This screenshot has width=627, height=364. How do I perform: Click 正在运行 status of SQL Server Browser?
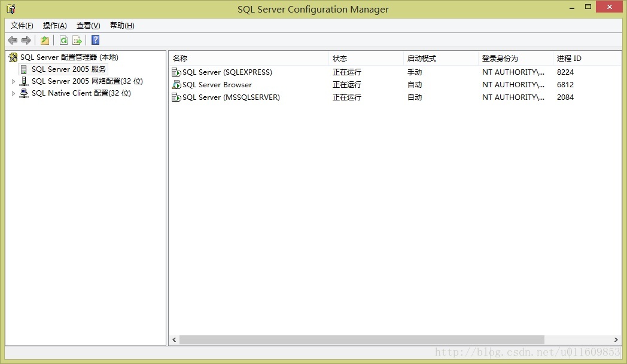(x=346, y=85)
